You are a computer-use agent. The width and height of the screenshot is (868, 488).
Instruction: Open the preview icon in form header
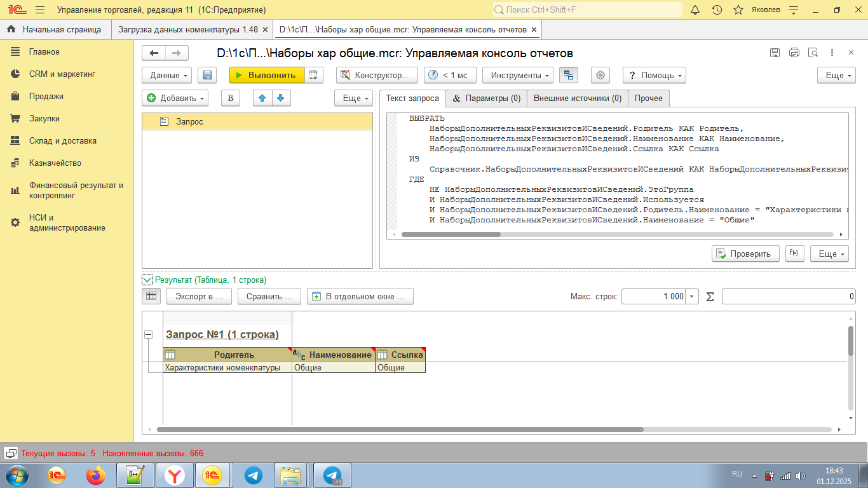coord(813,53)
